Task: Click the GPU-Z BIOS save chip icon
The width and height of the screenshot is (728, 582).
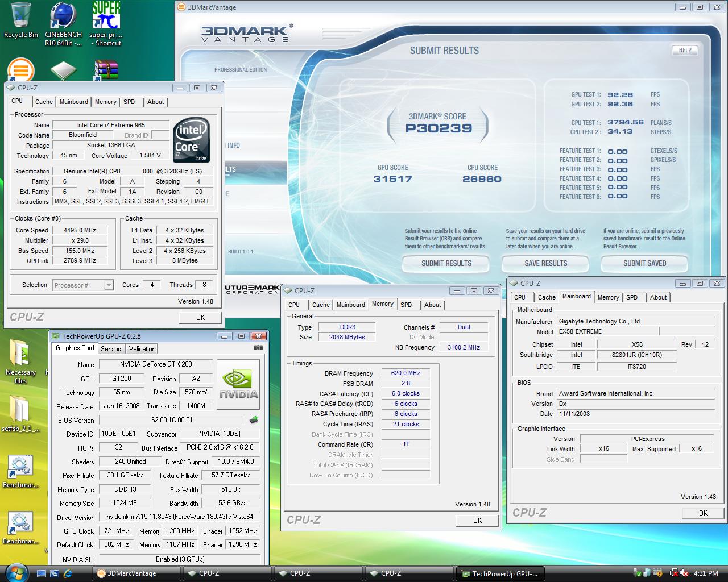Action: point(254,420)
